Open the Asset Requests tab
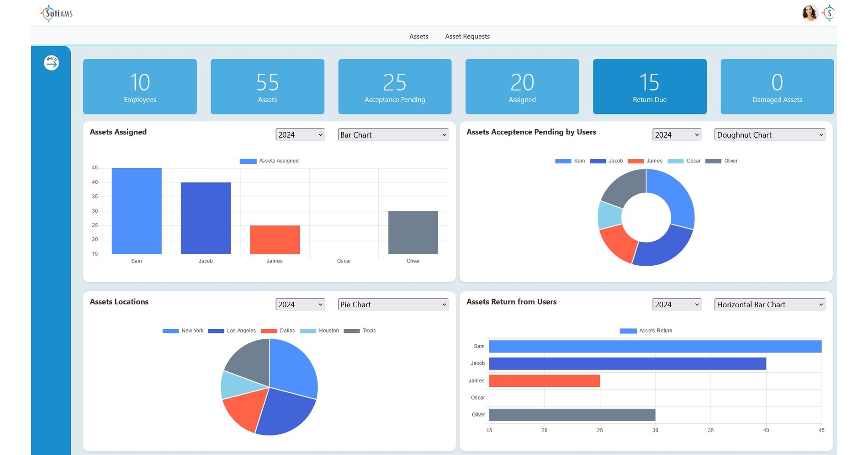868x455 pixels. (x=467, y=37)
